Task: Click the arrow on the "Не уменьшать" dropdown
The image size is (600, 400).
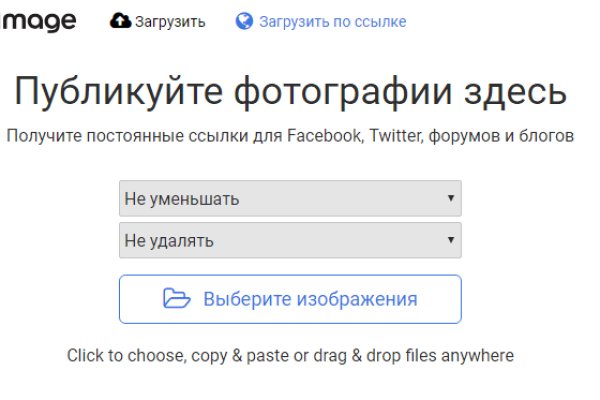Action: (x=451, y=198)
